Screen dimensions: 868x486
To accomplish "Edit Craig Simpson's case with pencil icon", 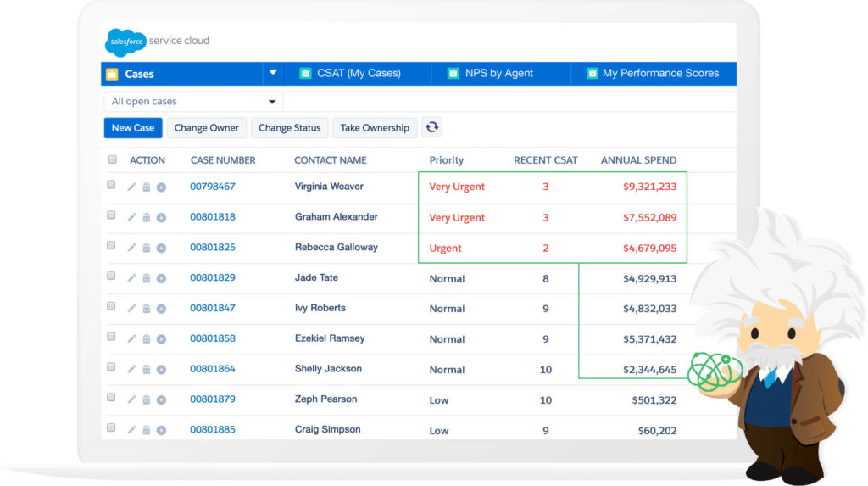I will coord(131,430).
